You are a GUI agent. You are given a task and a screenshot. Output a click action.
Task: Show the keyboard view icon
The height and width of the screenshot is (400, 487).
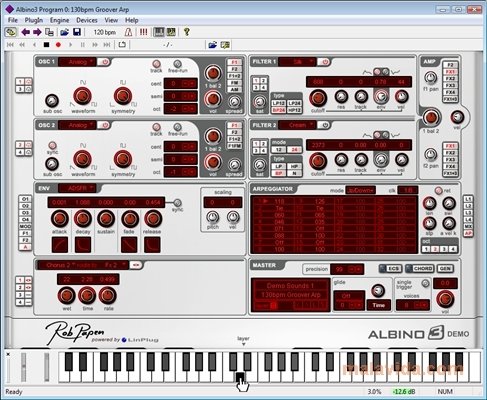point(159,32)
